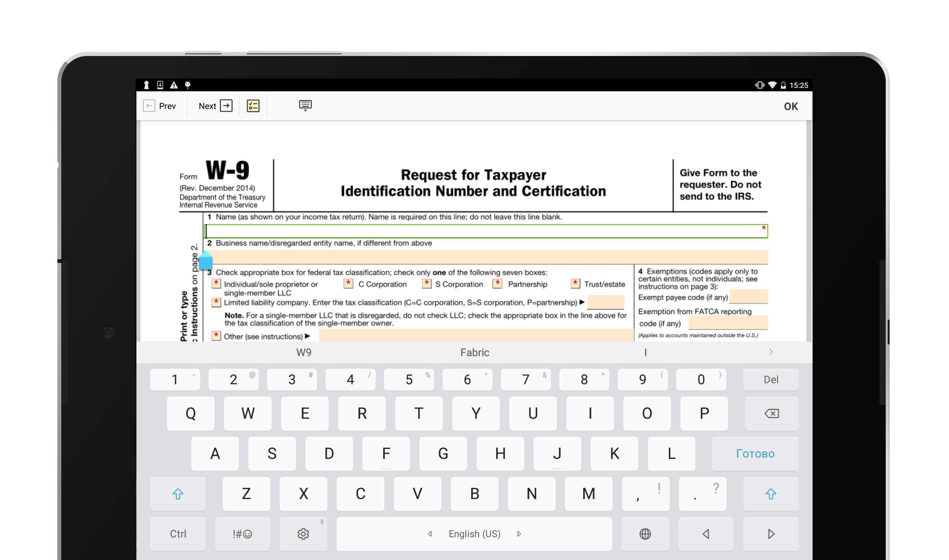
Task: Tap the period key
Action: click(703, 493)
